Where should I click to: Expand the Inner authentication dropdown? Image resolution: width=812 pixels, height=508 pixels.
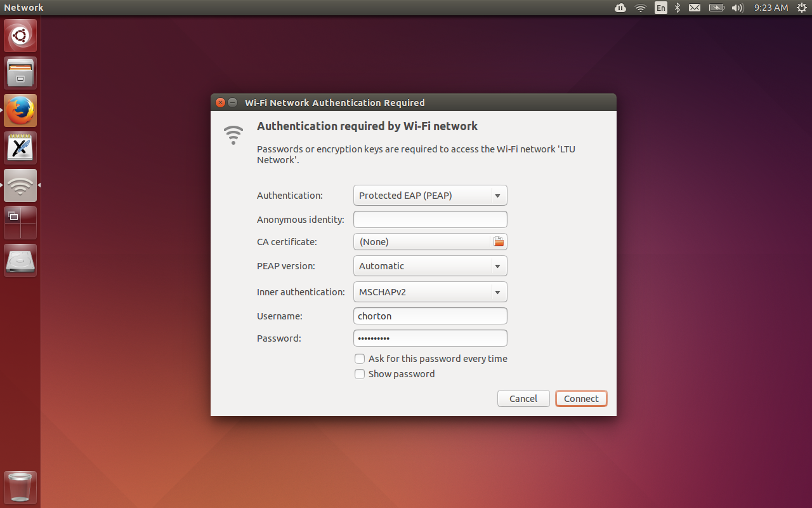click(430, 292)
